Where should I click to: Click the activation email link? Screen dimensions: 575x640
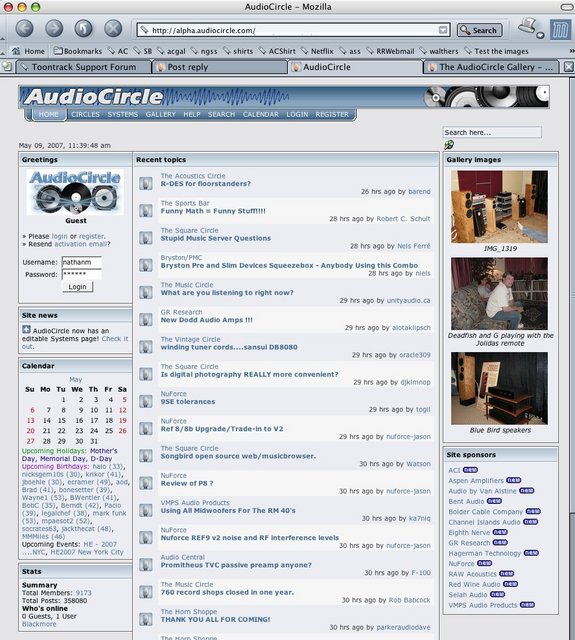point(80,244)
